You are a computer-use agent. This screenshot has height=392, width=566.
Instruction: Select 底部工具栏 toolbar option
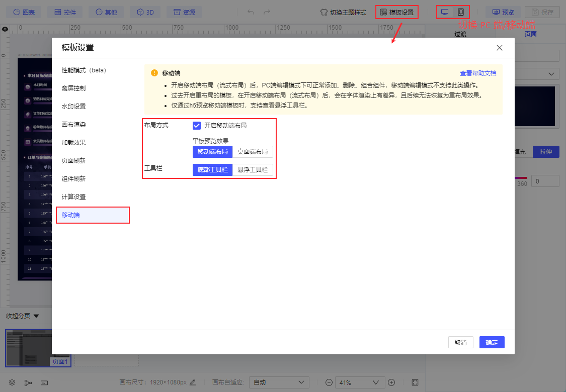213,170
